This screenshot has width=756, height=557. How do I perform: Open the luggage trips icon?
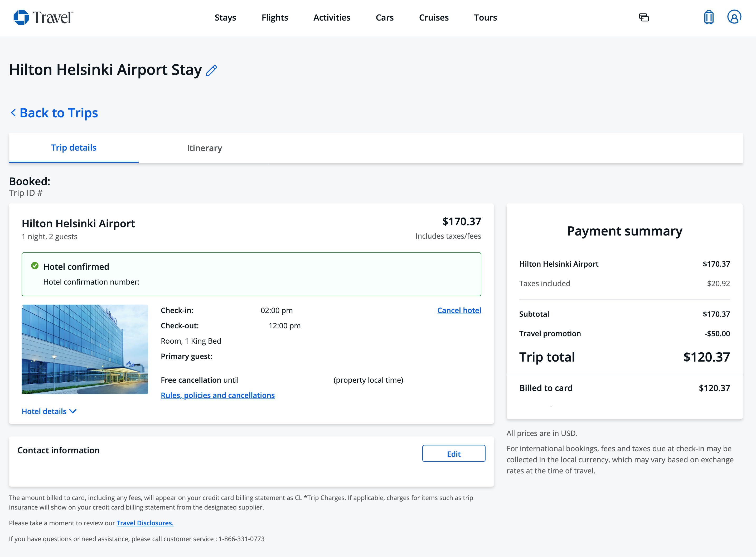(709, 17)
